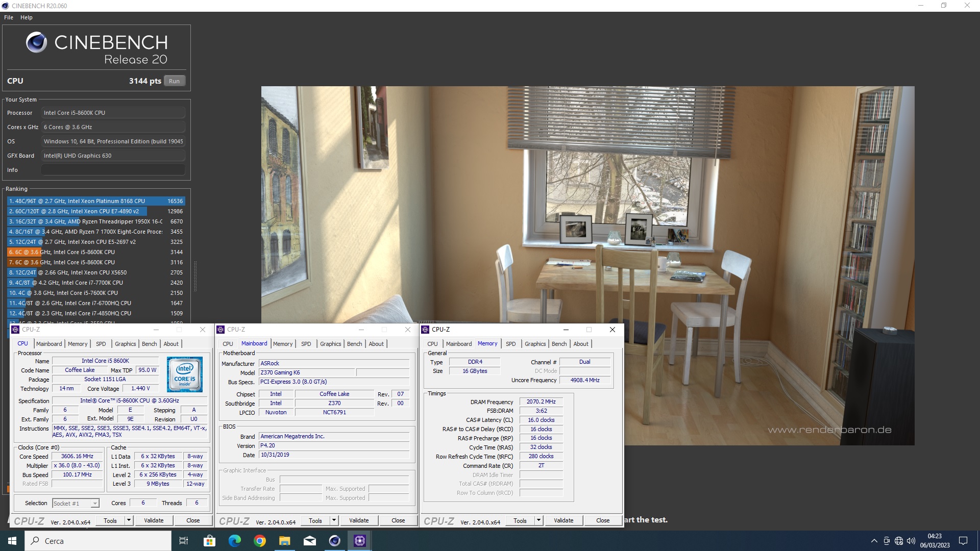Viewport: 980px width, 551px height.
Task: Select the first-window CPU-Z About tab
Action: coord(171,344)
